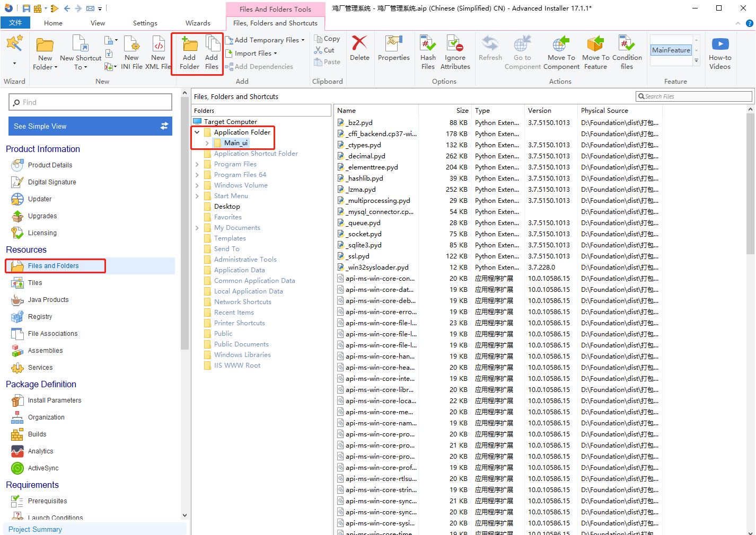Collapse the Application Folder tree node
756x535 pixels.
pyautogui.click(x=197, y=132)
